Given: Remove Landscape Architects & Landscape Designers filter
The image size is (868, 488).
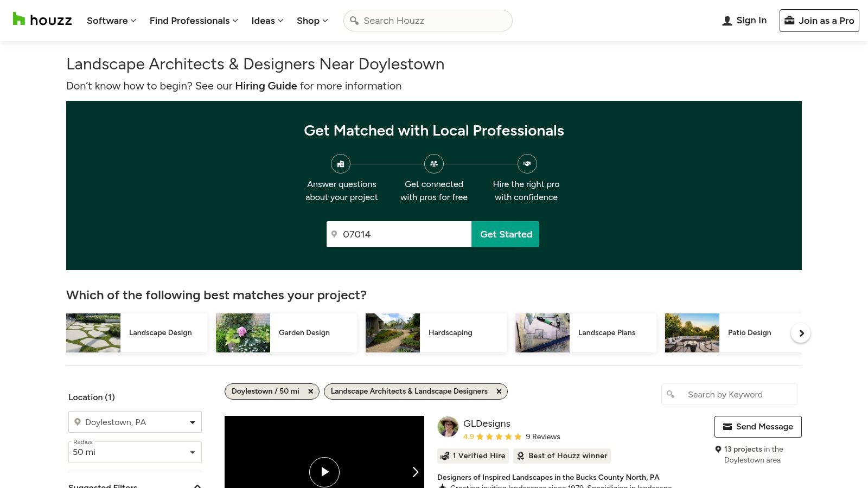Looking at the screenshot, I should (x=499, y=391).
